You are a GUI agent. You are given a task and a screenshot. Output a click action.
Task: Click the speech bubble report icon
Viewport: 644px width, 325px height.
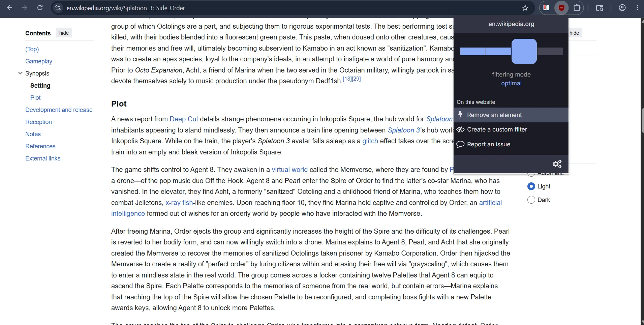(x=460, y=144)
